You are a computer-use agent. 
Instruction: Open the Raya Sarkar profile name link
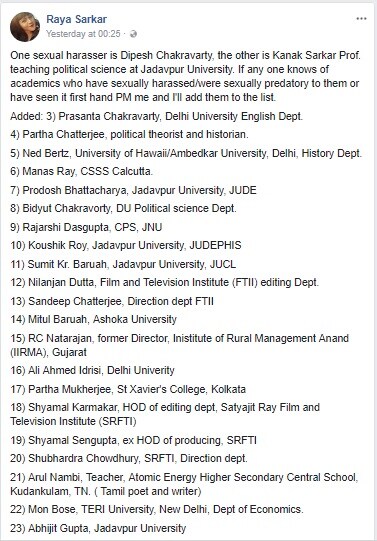point(76,19)
